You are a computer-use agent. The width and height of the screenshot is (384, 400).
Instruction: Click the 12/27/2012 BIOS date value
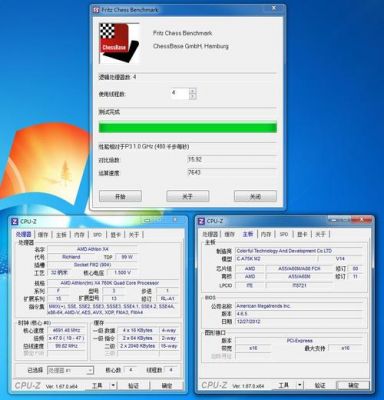point(299,322)
